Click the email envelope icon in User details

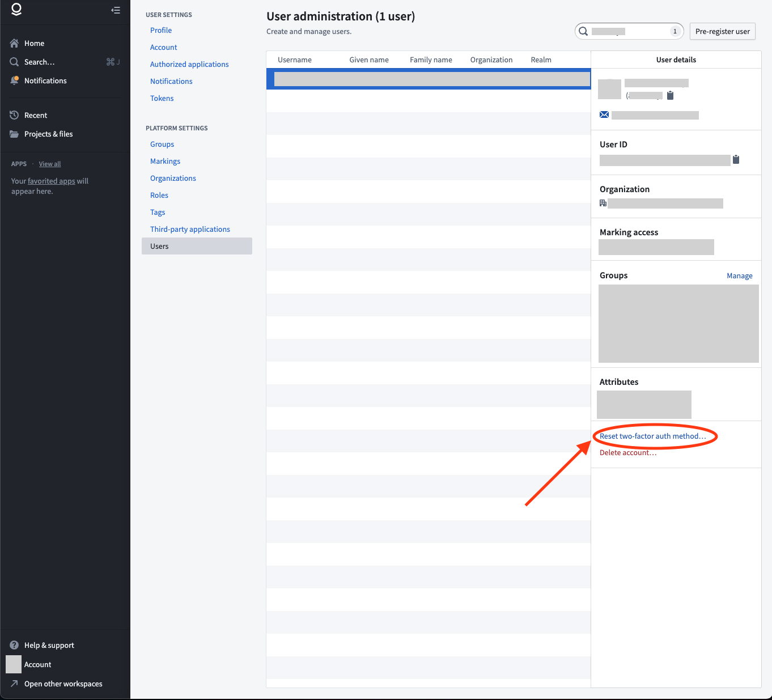[x=604, y=115]
